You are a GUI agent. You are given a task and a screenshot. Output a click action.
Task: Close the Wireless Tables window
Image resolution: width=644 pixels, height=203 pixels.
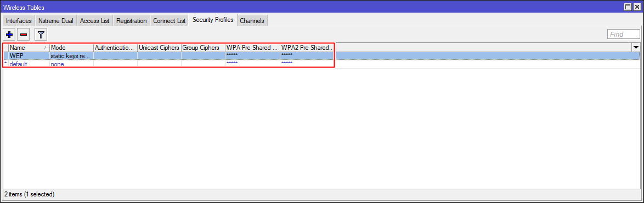636,7
